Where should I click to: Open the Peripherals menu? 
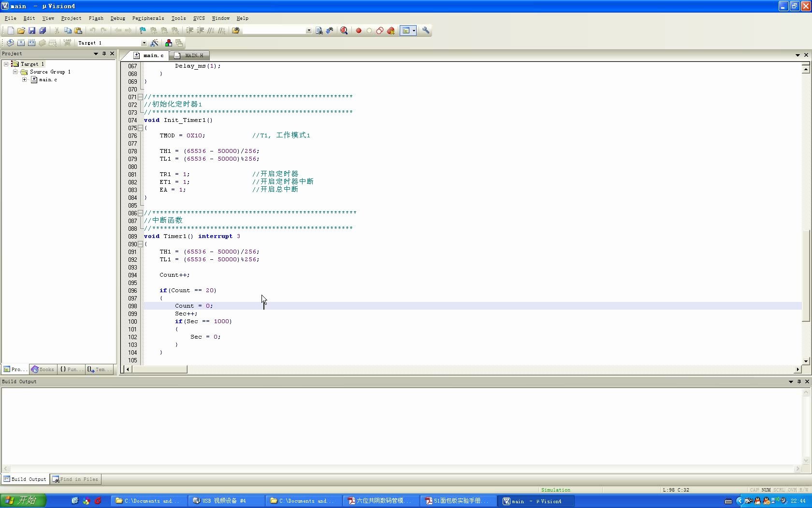[x=148, y=18]
